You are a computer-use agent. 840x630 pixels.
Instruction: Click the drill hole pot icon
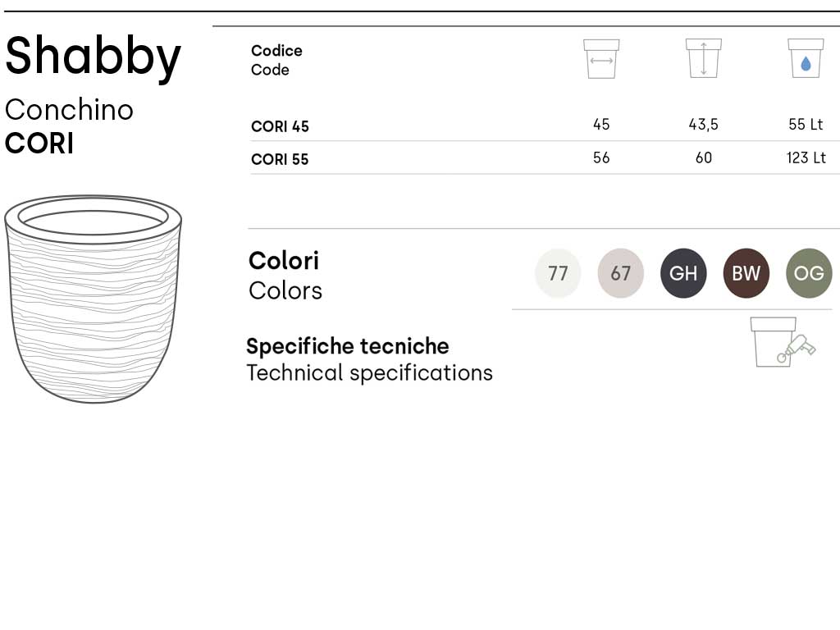(x=782, y=342)
